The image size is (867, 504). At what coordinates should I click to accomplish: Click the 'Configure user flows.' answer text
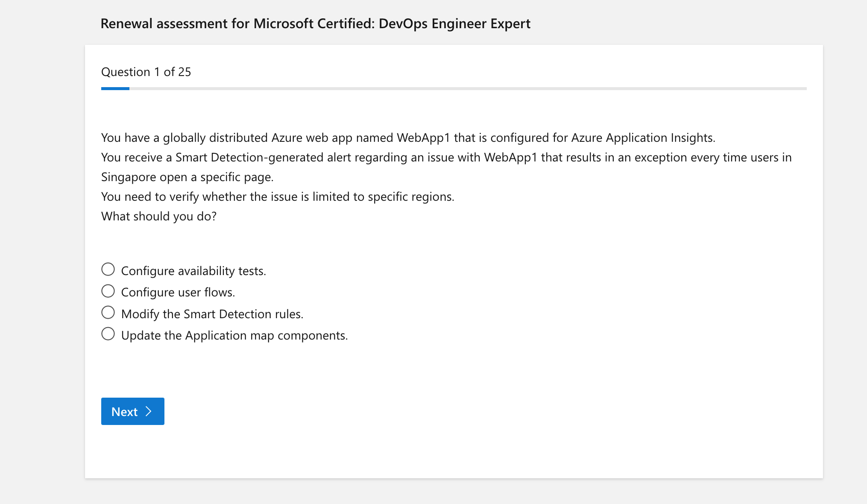[x=178, y=292]
